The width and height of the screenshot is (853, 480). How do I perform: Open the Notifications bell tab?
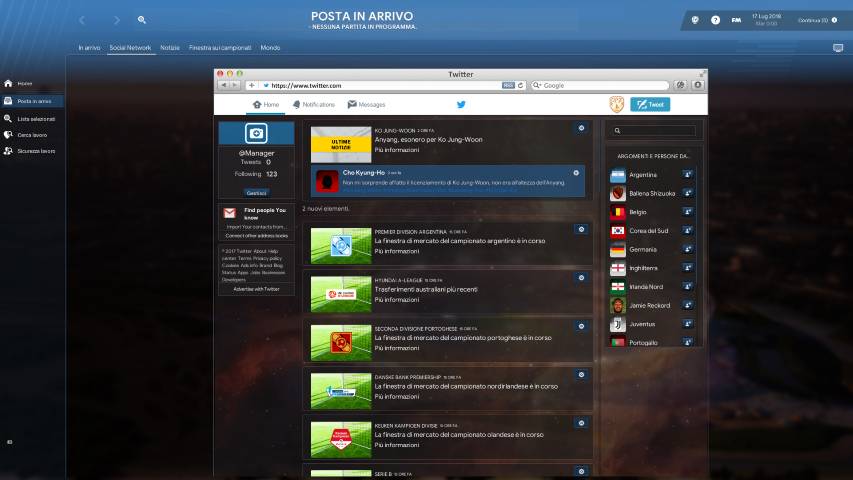click(314, 104)
